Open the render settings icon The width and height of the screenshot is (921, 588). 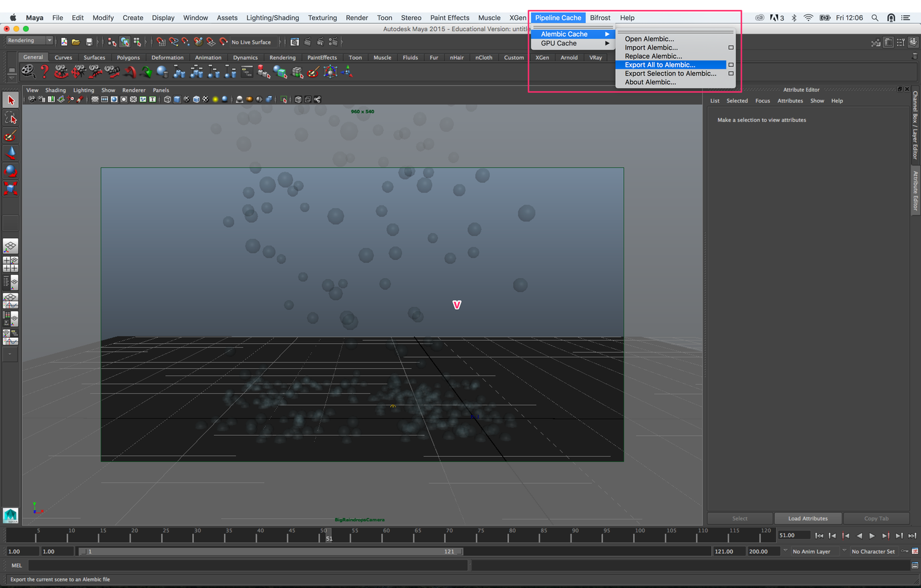click(x=333, y=42)
